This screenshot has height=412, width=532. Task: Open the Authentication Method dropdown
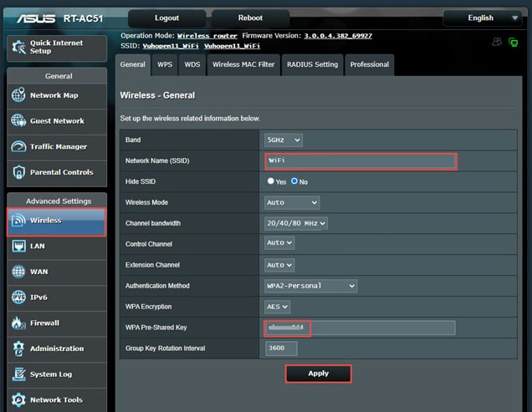310,286
